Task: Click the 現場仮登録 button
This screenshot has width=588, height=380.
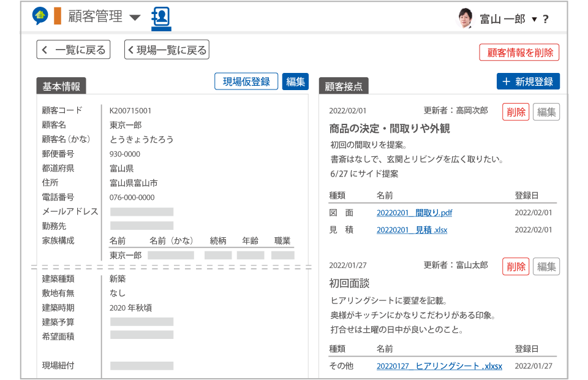Action: click(246, 81)
